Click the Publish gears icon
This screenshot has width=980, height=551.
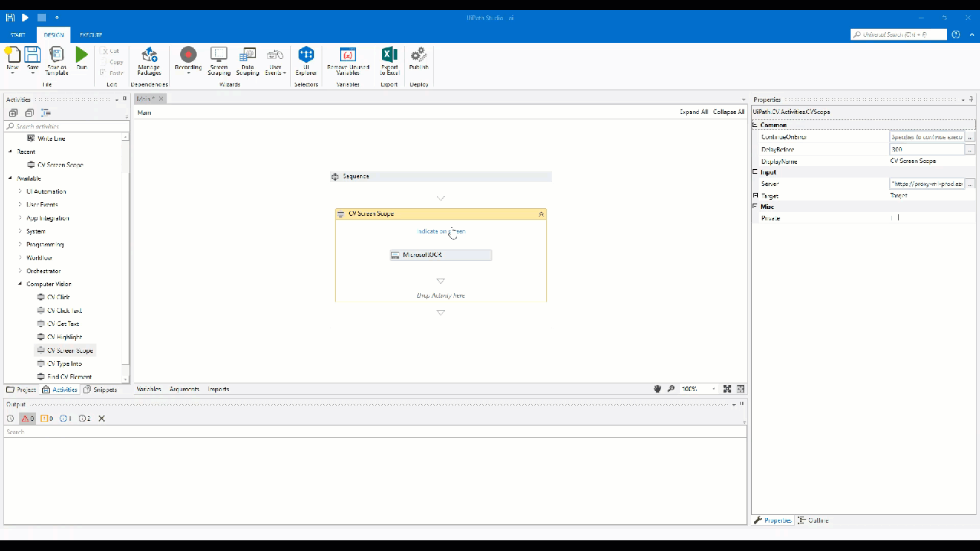[419, 54]
